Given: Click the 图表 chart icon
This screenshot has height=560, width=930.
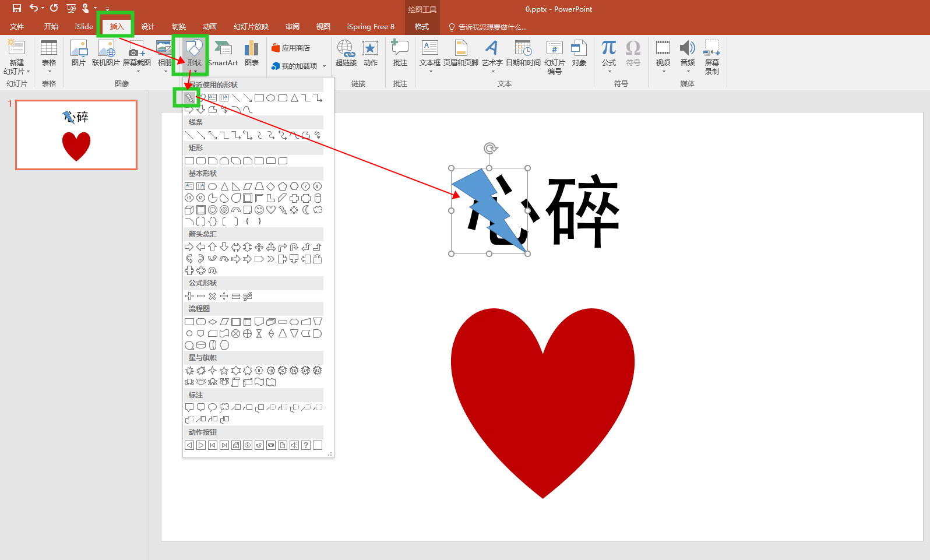Looking at the screenshot, I should [252, 52].
